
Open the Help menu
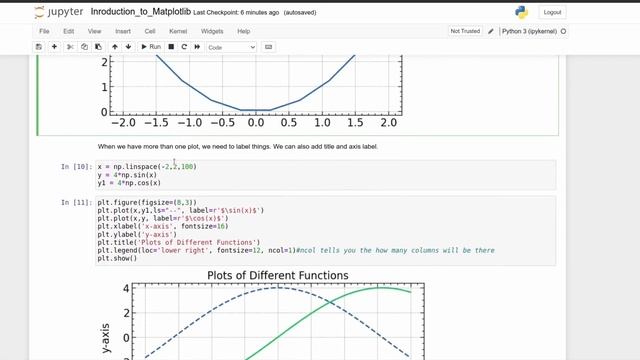tap(244, 31)
